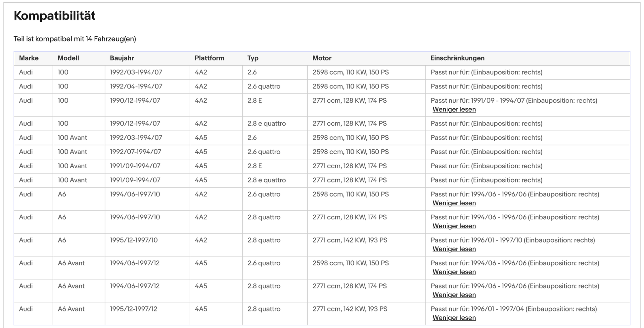
Task: Click the Einschränkungen column header
Action: (457, 58)
